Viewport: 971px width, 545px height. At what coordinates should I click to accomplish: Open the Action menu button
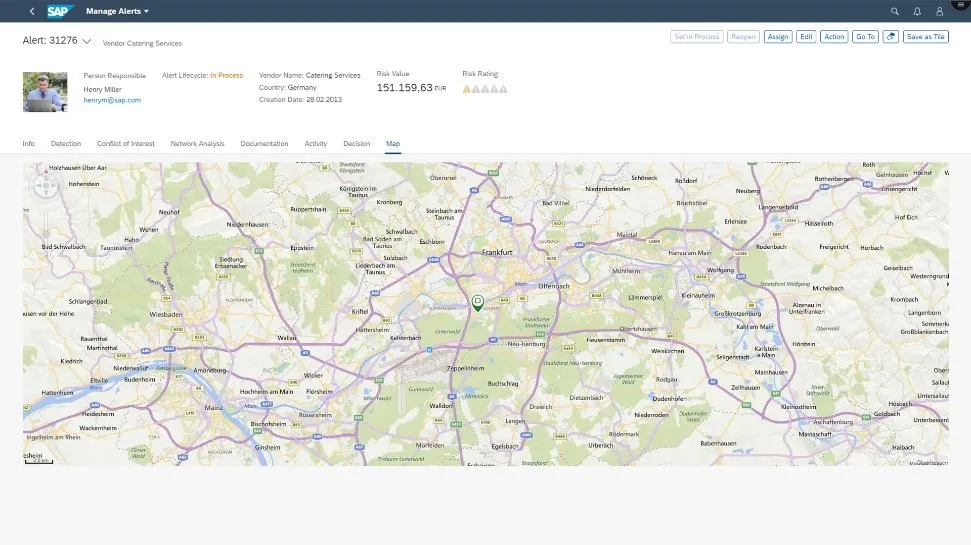(x=835, y=37)
